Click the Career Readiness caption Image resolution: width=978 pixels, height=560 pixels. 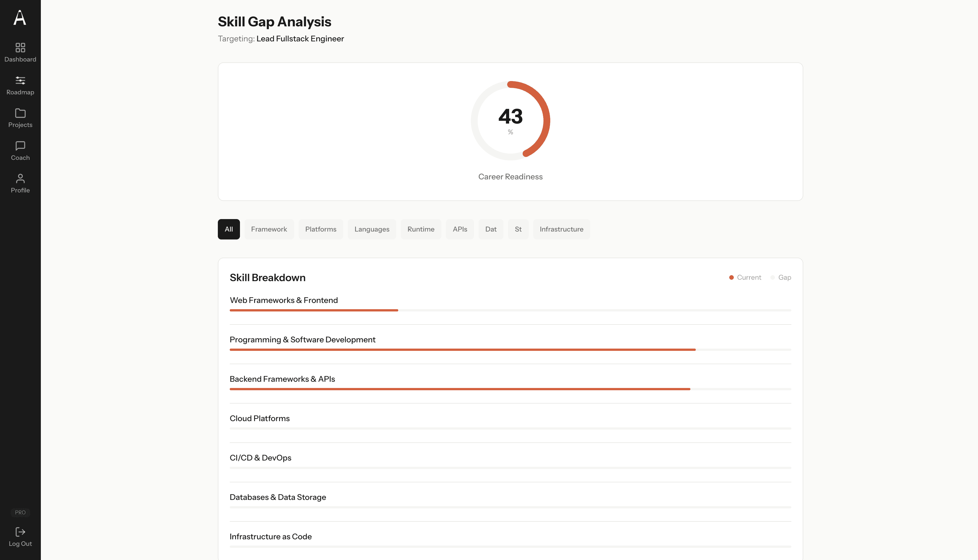510,177
